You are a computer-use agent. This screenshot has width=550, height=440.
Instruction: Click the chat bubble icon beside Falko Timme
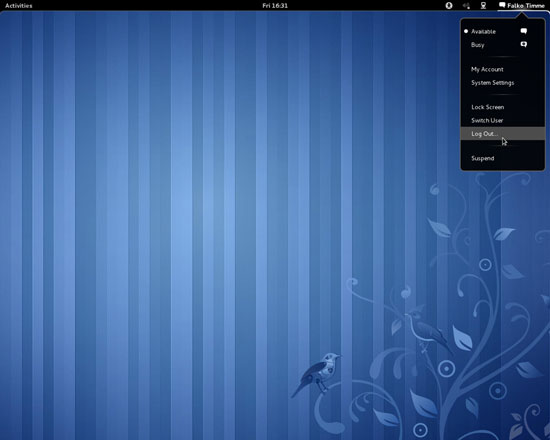502,5
